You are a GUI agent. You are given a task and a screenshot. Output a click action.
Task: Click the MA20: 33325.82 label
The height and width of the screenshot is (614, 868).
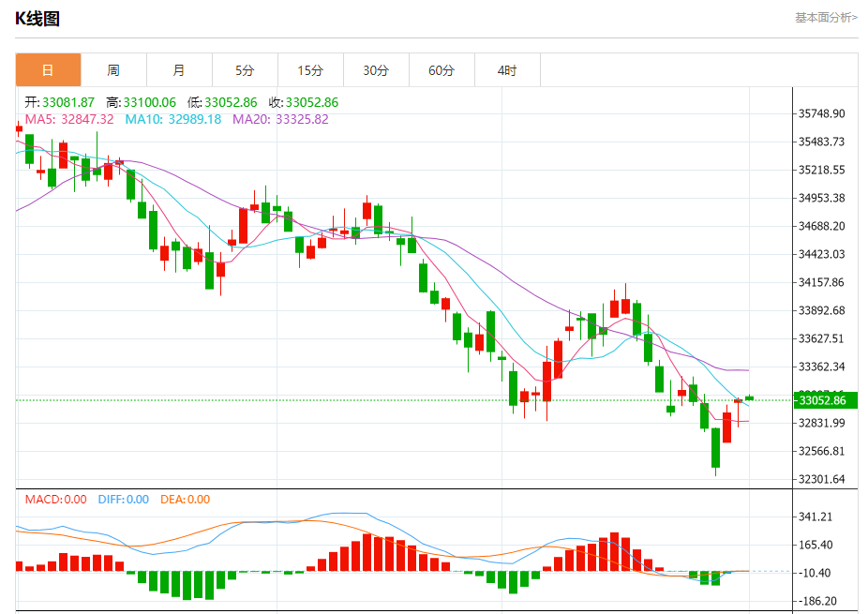pyautogui.click(x=280, y=119)
